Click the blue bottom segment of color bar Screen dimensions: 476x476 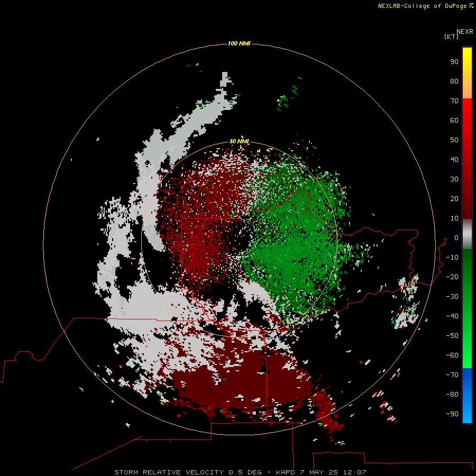[x=467, y=396]
